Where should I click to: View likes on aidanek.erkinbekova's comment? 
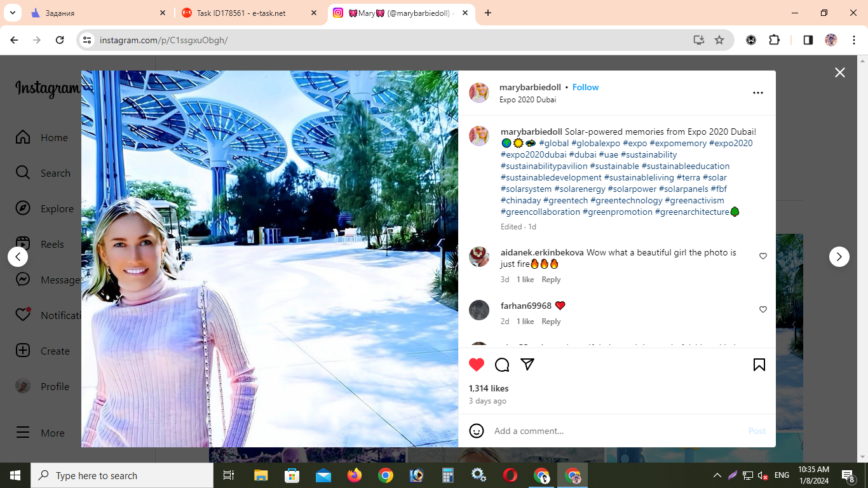pyautogui.click(x=525, y=280)
